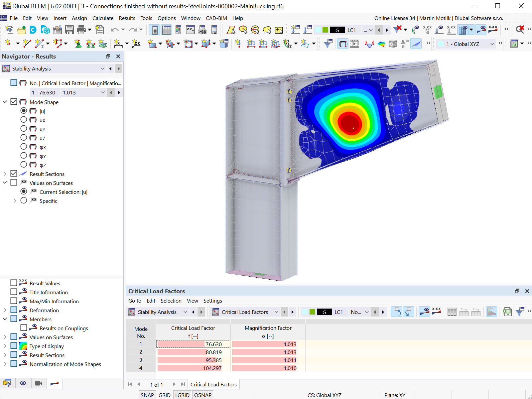Uncheck the Result Sections checkbox in upper tree
The image size is (532, 399).
(14, 174)
